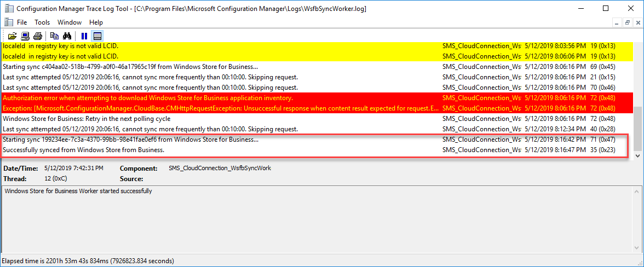Select the 'Retry in the next polling cycle' line
This screenshot has width=644, height=267.
[x=317, y=119]
